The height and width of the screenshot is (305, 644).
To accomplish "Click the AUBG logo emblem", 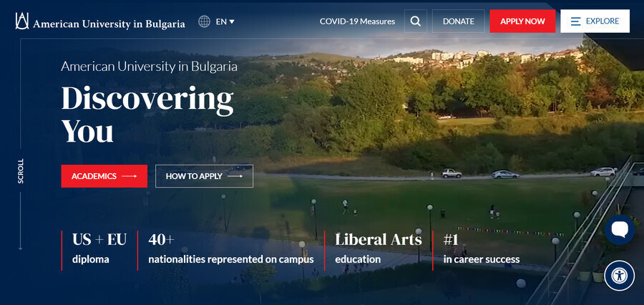I will (x=22, y=21).
